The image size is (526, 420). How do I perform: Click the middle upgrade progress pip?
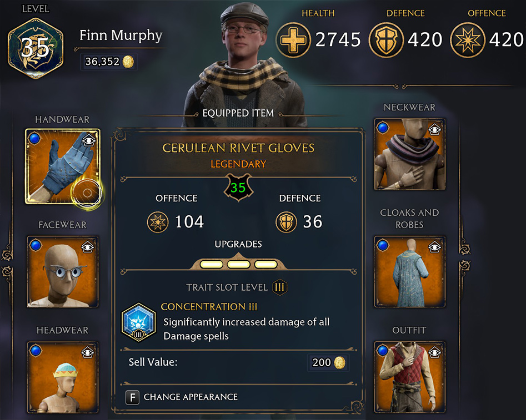pos(238,265)
